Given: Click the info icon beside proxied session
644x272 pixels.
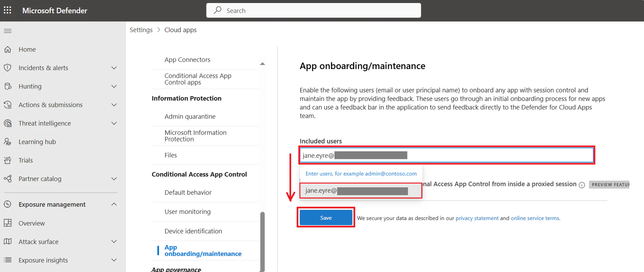Looking at the screenshot, I should point(582,185).
